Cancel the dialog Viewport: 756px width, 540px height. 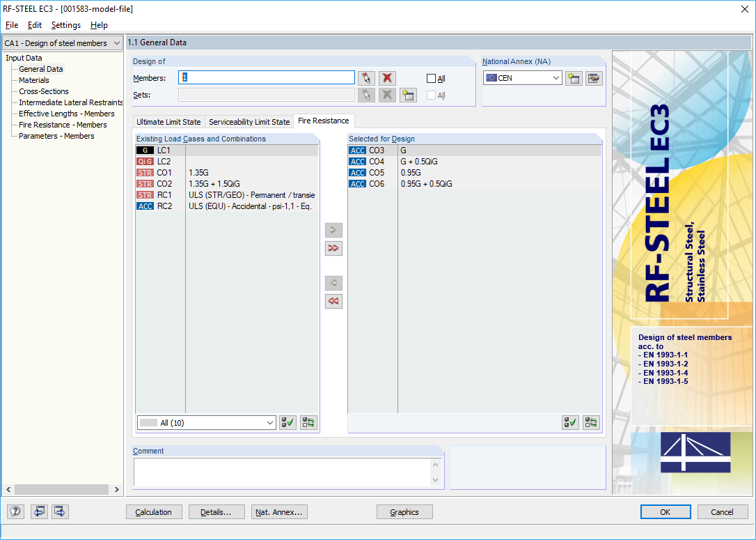tap(722, 512)
